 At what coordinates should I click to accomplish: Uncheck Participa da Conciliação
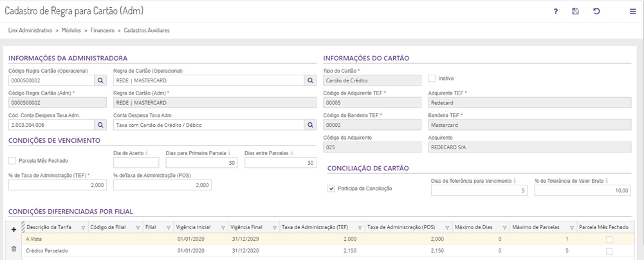click(x=331, y=189)
